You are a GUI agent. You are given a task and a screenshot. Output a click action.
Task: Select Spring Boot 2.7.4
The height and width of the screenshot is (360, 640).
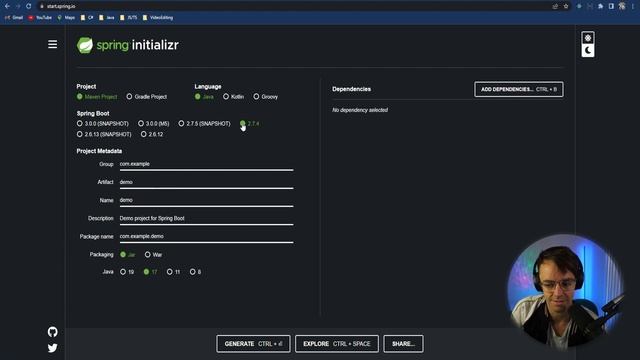point(249,123)
